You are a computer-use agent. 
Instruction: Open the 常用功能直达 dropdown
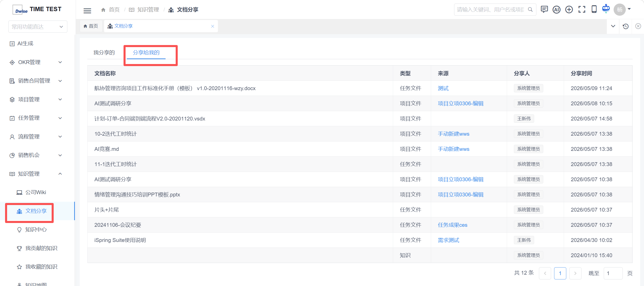pyautogui.click(x=38, y=27)
